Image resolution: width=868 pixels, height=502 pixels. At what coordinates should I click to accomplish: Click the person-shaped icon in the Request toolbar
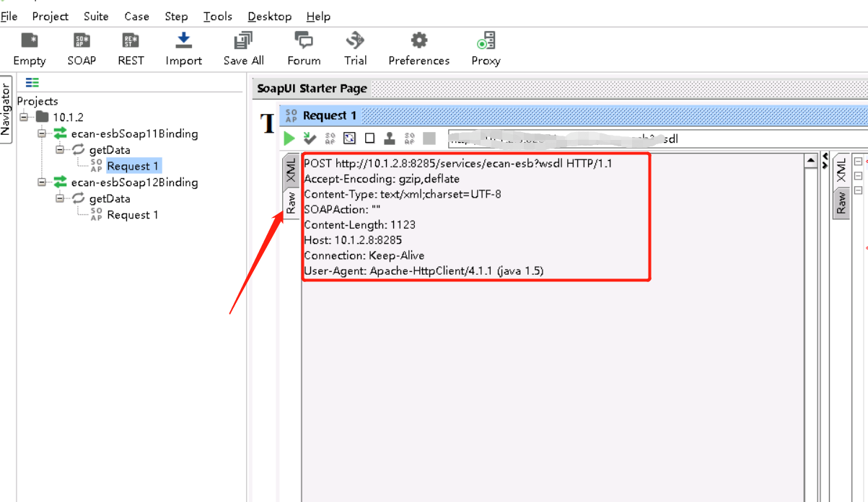(x=389, y=138)
